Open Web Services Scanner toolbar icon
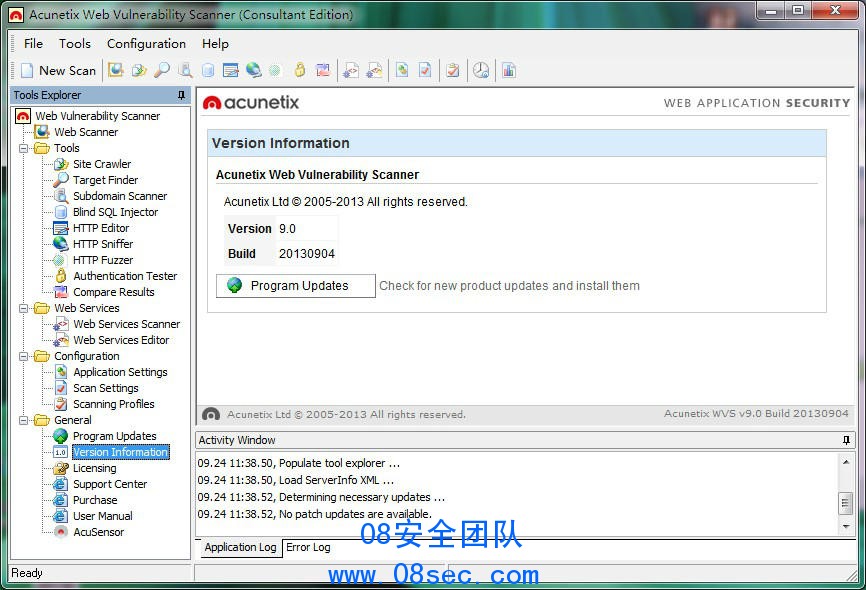The height and width of the screenshot is (590, 866). click(351, 70)
